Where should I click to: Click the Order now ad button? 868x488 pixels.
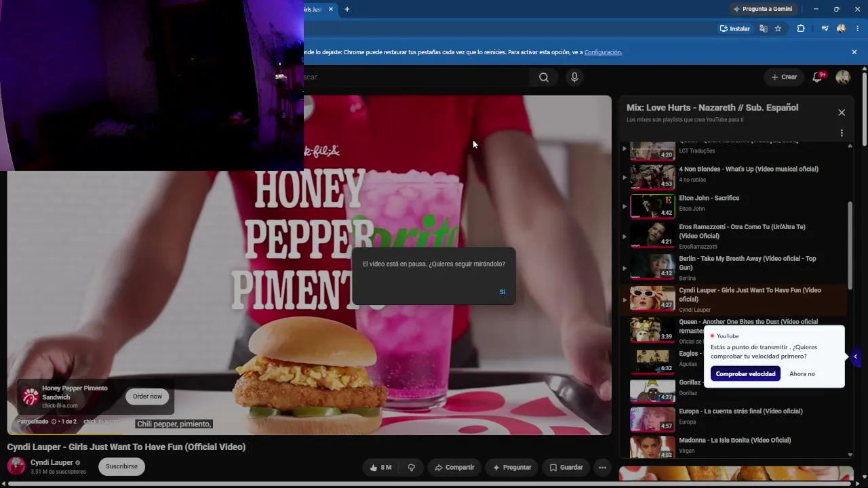point(147,396)
